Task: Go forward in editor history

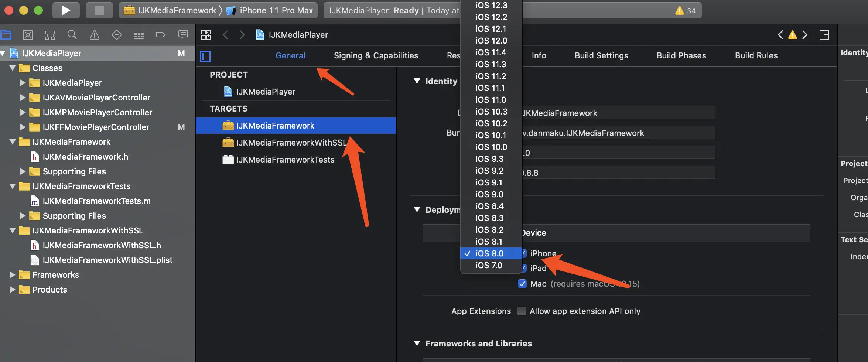Action: click(x=242, y=35)
